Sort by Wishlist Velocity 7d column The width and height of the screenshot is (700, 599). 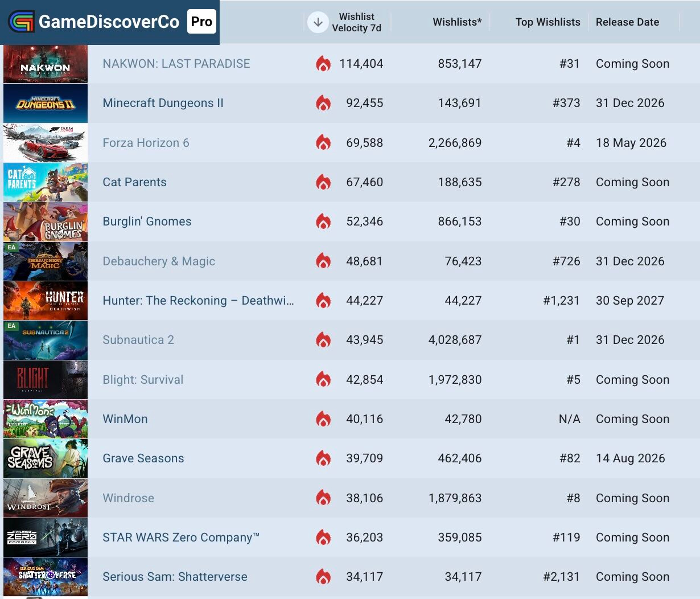pos(357,22)
